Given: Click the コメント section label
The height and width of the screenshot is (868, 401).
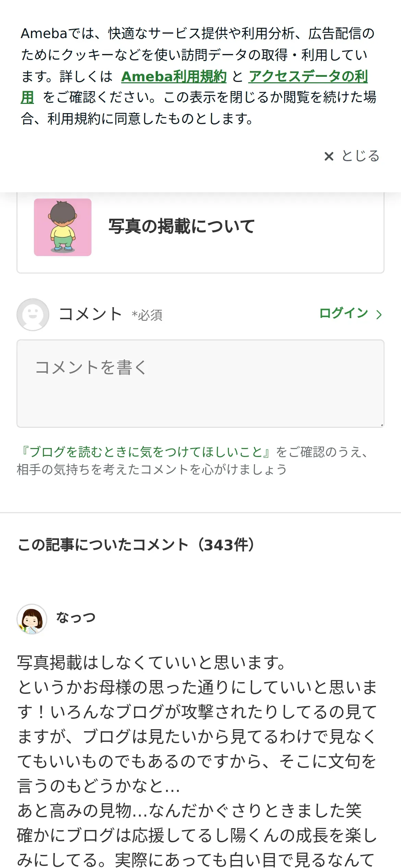Looking at the screenshot, I should pyautogui.click(x=90, y=314).
